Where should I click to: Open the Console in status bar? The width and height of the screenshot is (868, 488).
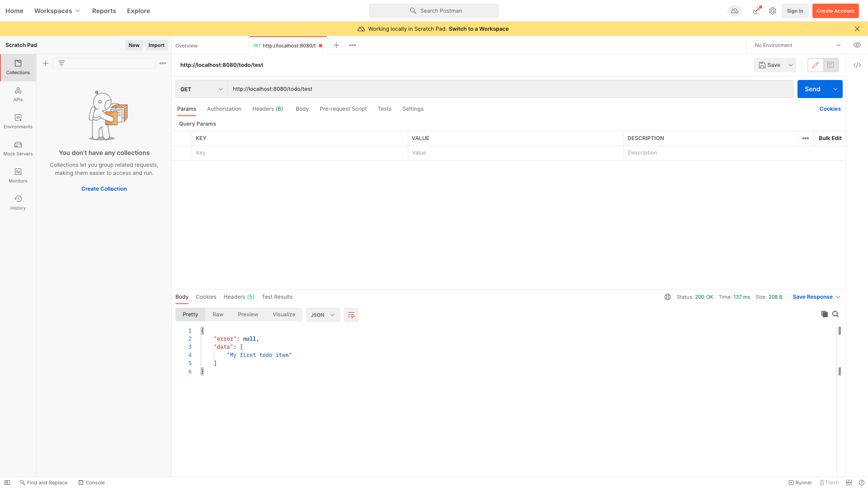click(x=91, y=483)
